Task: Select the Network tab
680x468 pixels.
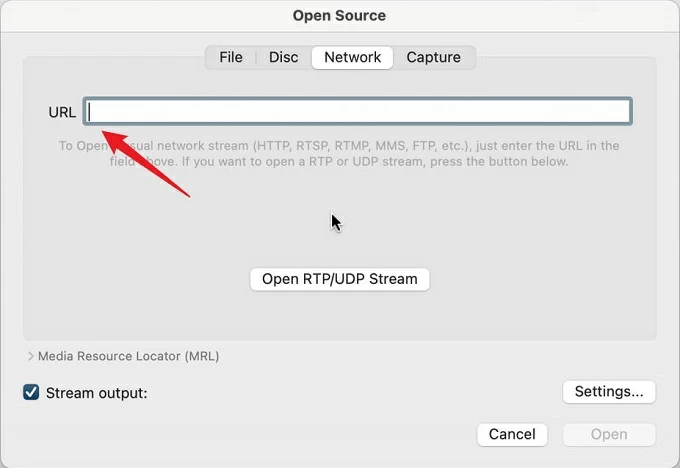Action: click(353, 57)
